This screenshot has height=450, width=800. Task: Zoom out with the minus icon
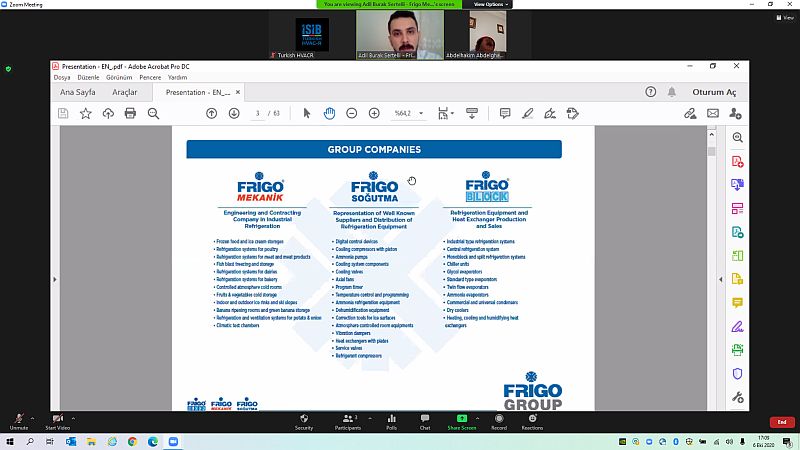coord(352,113)
